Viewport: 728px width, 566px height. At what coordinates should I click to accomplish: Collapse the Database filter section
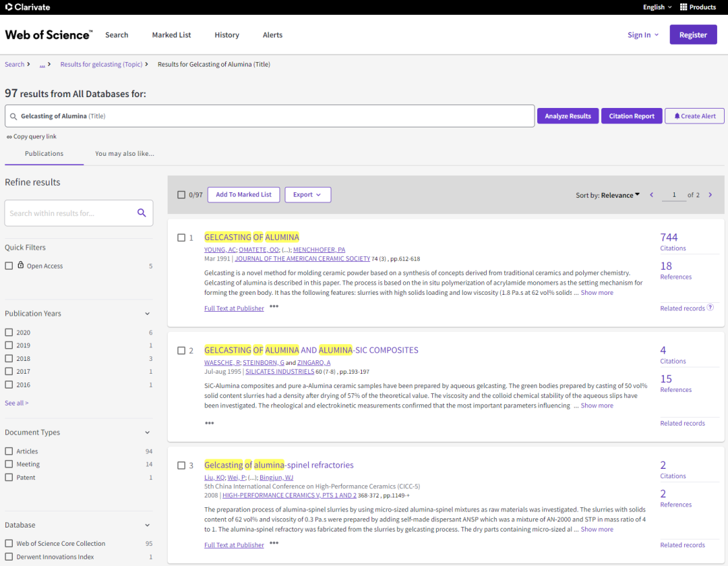(x=147, y=525)
